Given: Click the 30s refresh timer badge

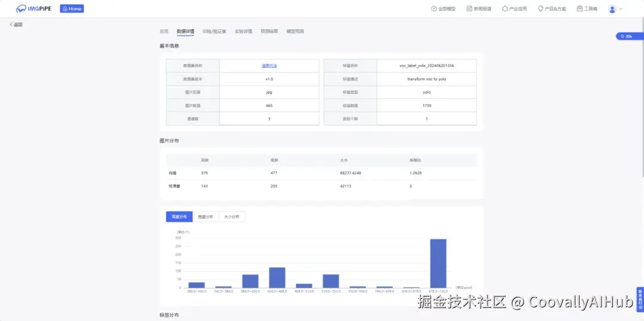Looking at the screenshot, I should pos(630,36).
